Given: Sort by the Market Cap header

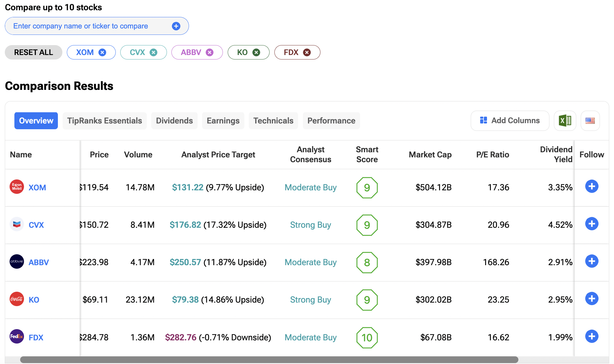Looking at the screenshot, I should pyautogui.click(x=430, y=155).
